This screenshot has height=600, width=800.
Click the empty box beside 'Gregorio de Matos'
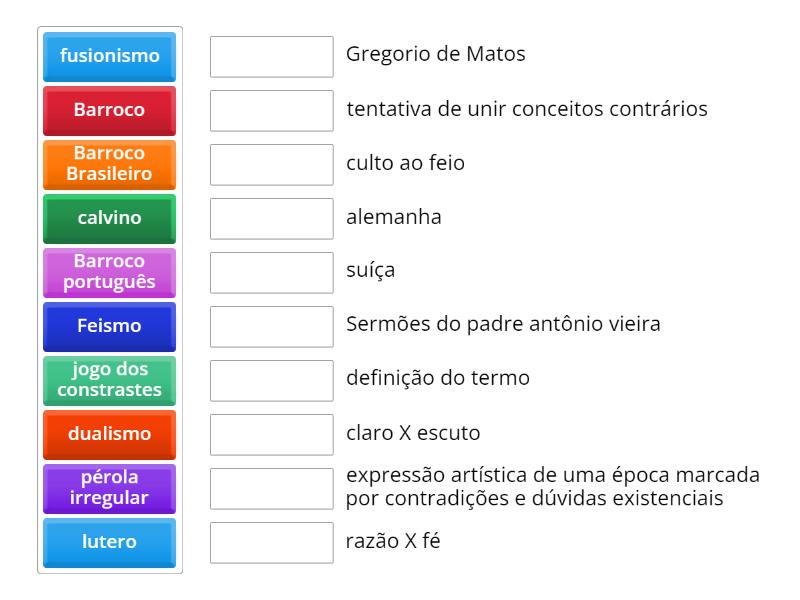pyautogui.click(x=271, y=56)
